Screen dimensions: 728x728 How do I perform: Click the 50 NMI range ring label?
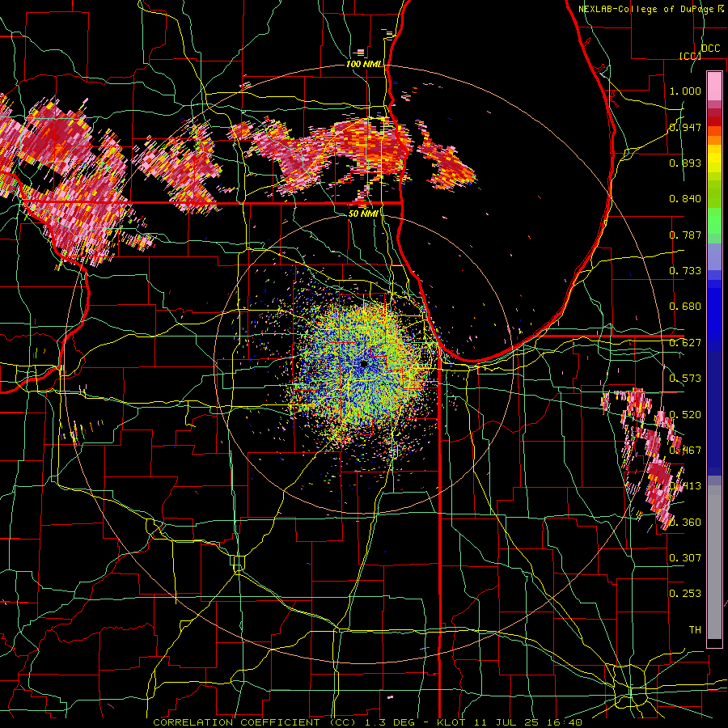coord(363,214)
